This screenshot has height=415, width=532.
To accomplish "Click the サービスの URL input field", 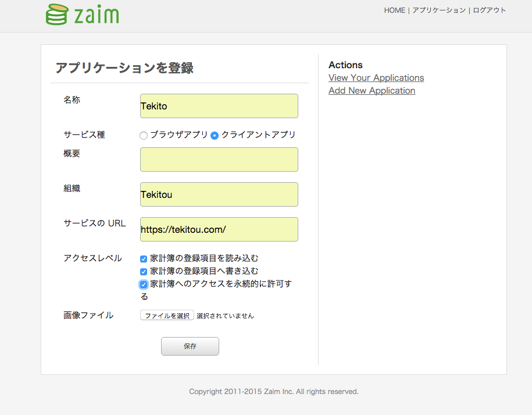I will (x=219, y=229).
